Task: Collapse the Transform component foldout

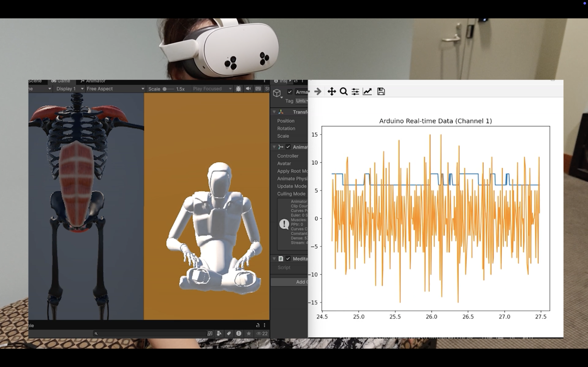Action: point(274,112)
